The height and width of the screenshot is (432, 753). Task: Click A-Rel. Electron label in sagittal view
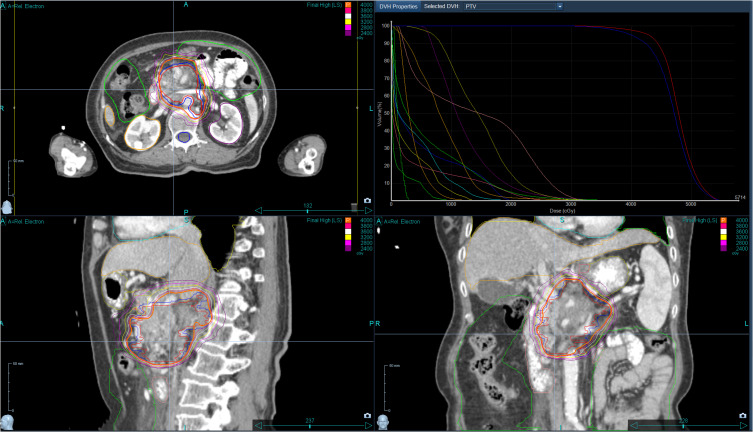[x=31, y=218]
